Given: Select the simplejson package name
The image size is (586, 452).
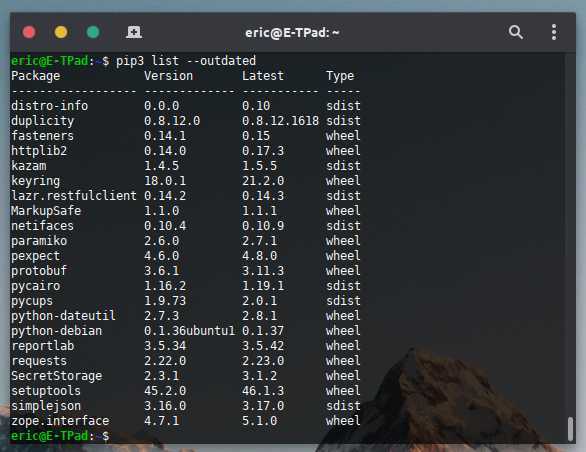Looking at the screenshot, I should point(46,406).
